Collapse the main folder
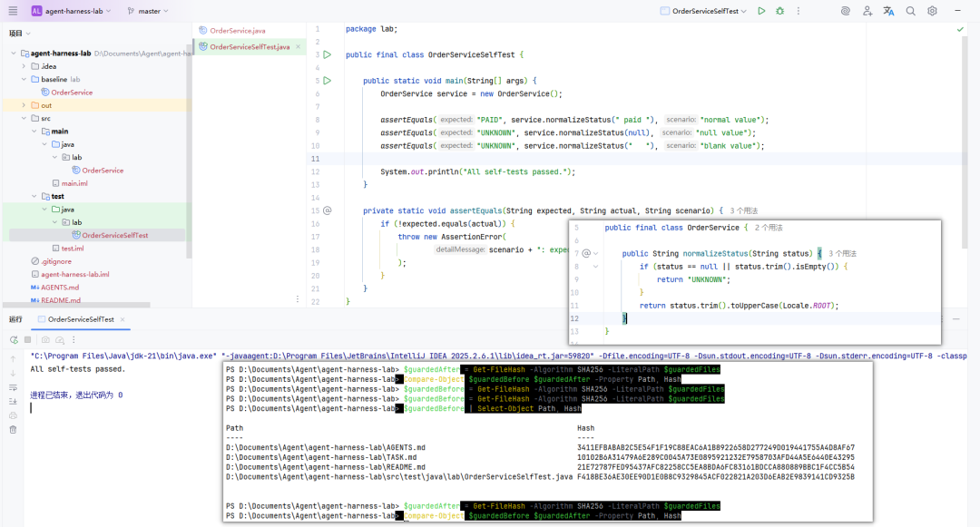Image resolution: width=980 pixels, height=527 pixels. [34, 132]
